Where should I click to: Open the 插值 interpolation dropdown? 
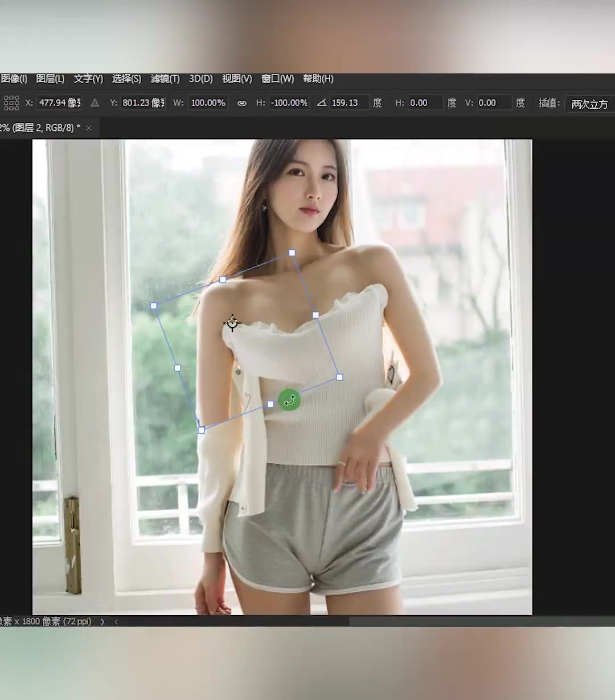[589, 104]
